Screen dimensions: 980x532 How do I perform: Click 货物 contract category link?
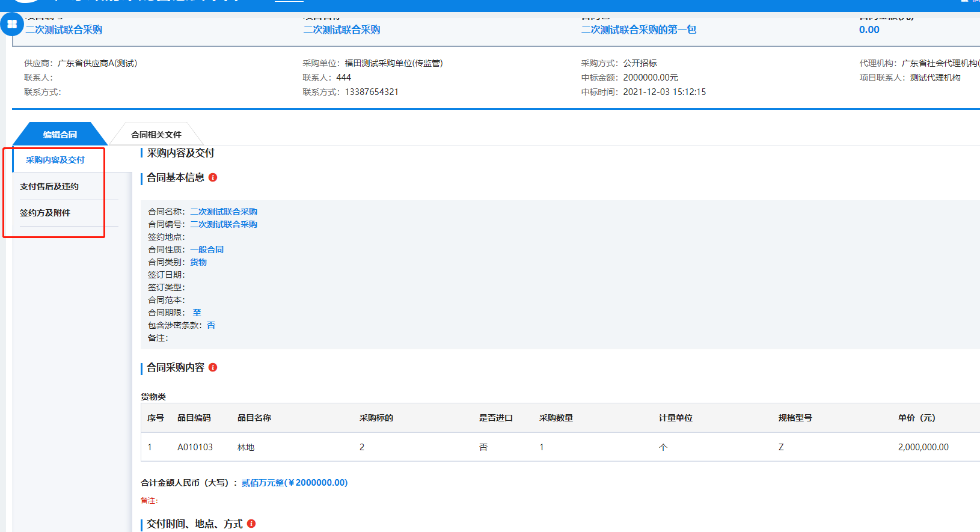198,262
